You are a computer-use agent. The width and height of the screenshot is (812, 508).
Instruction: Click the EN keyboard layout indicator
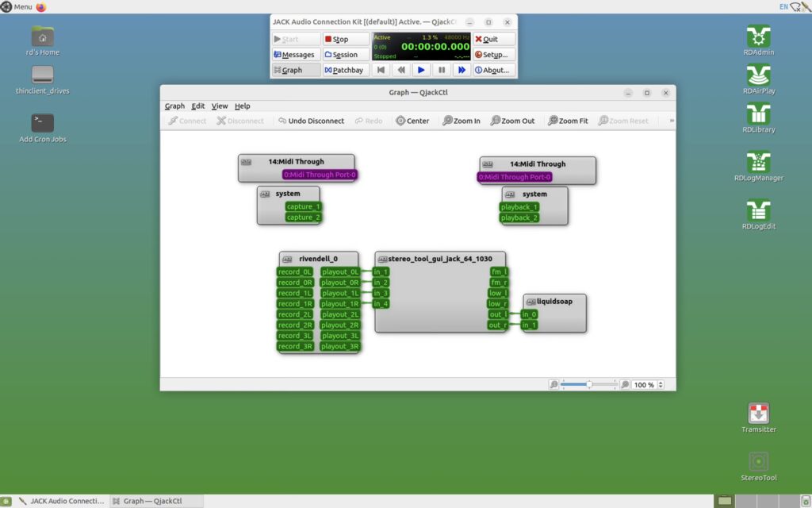tap(783, 6)
